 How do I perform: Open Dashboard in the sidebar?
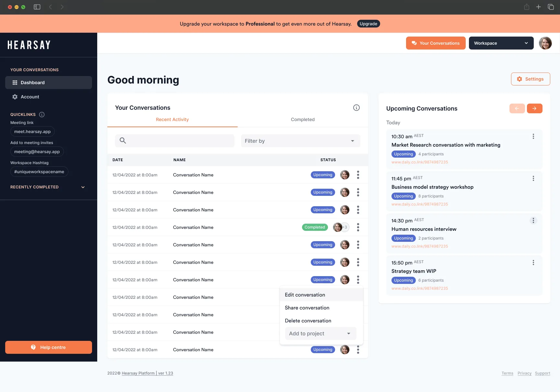click(x=49, y=83)
